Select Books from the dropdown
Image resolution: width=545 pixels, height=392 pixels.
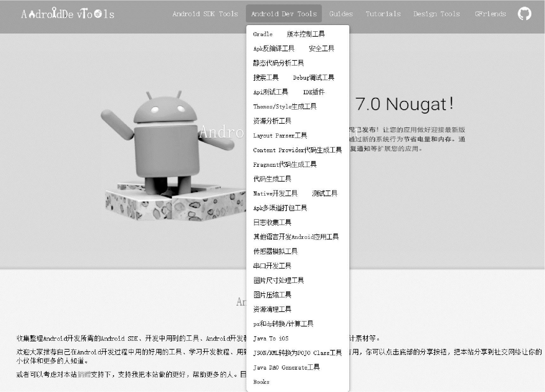pos(261,382)
